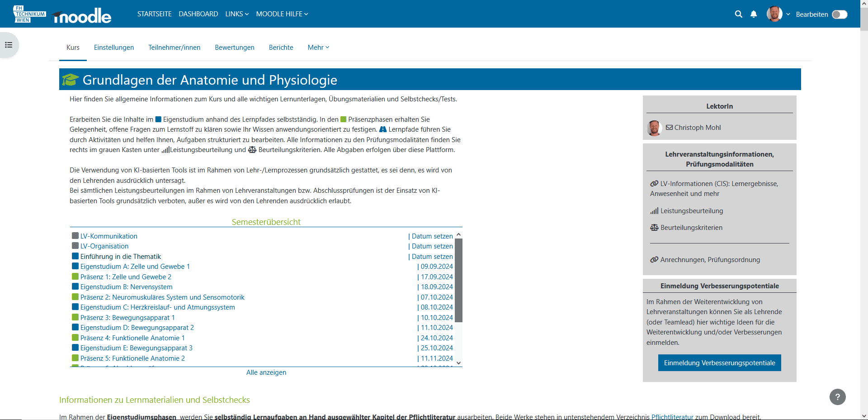Click the Semesterübersicht heading
The image size is (868, 420).
point(266,222)
